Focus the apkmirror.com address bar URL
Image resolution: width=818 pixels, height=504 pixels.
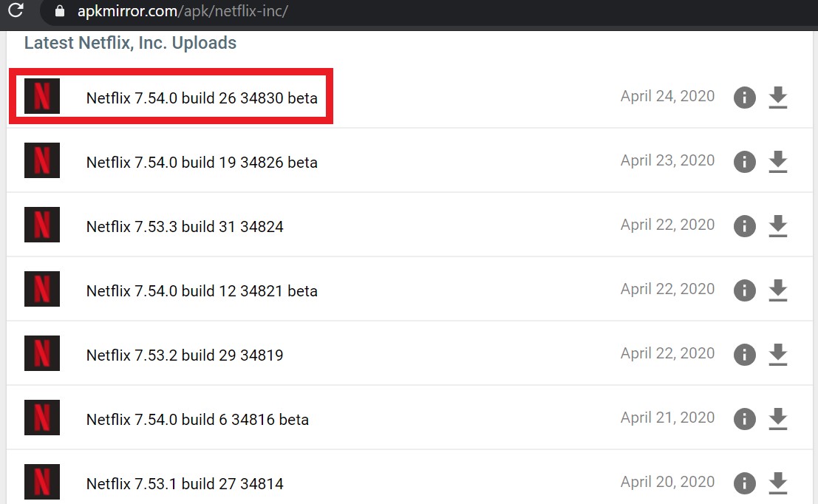coord(183,11)
